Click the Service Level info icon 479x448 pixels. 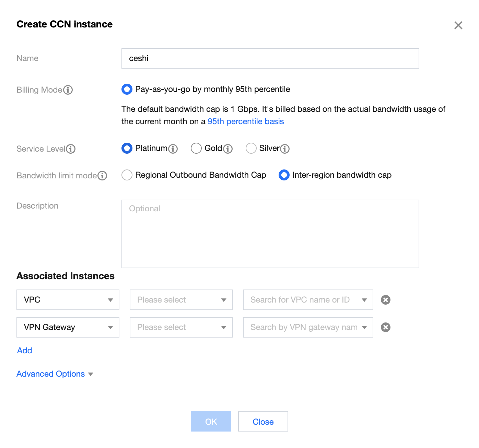pos(71,149)
